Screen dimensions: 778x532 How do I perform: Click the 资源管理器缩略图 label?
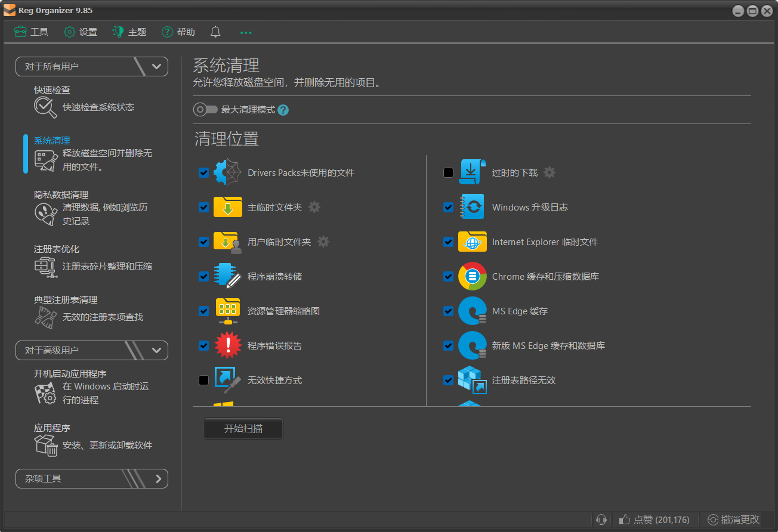point(283,311)
